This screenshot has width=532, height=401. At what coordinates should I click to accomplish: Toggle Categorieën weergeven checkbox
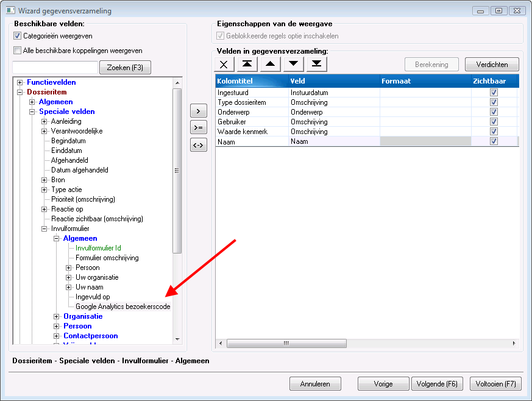17,35
